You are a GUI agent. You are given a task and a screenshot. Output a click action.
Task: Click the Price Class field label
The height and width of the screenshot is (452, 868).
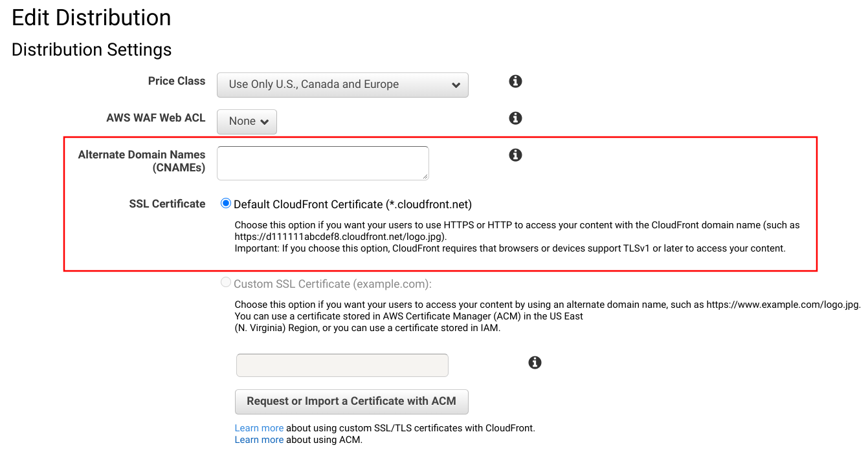coord(176,81)
